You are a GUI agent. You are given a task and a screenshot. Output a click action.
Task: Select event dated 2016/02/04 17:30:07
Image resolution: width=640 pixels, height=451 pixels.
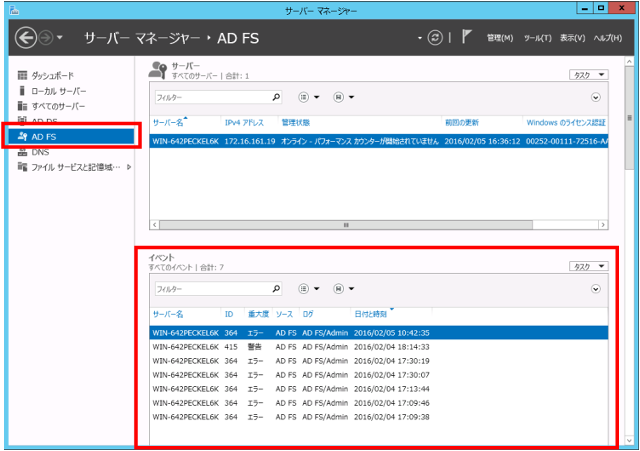(x=379, y=375)
